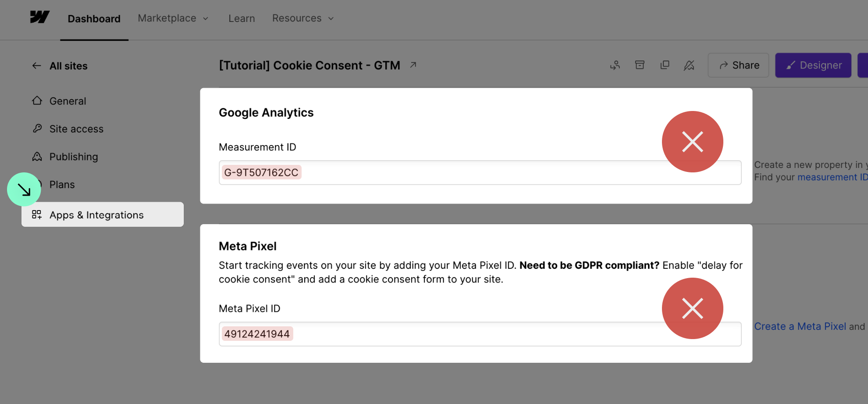The width and height of the screenshot is (868, 404).
Task: Click the archive site icon
Action: (x=640, y=65)
